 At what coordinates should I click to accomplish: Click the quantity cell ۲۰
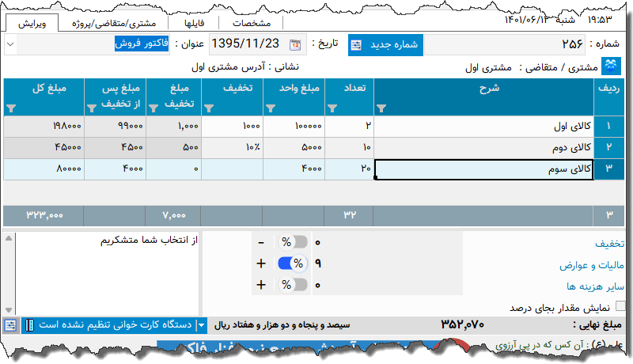click(x=349, y=169)
